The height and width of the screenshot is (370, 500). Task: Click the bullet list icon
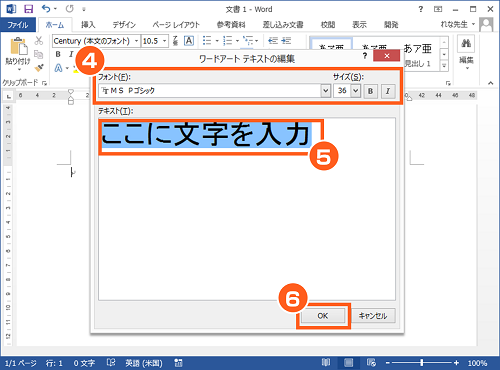(207, 41)
